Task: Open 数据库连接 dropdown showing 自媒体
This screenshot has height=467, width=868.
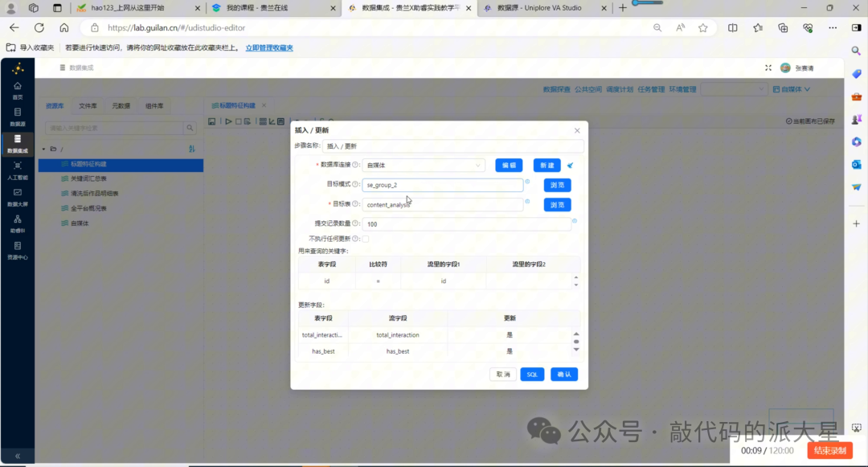Action: coord(424,166)
